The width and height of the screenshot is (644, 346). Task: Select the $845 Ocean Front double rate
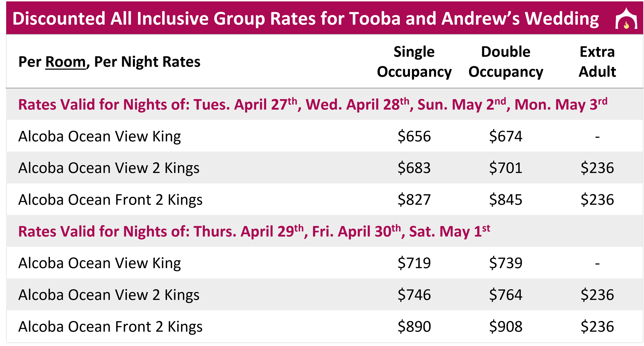pyautogui.click(x=506, y=199)
